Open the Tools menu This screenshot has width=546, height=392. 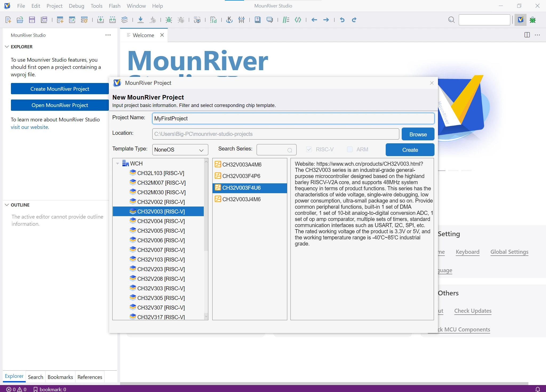(97, 6)
